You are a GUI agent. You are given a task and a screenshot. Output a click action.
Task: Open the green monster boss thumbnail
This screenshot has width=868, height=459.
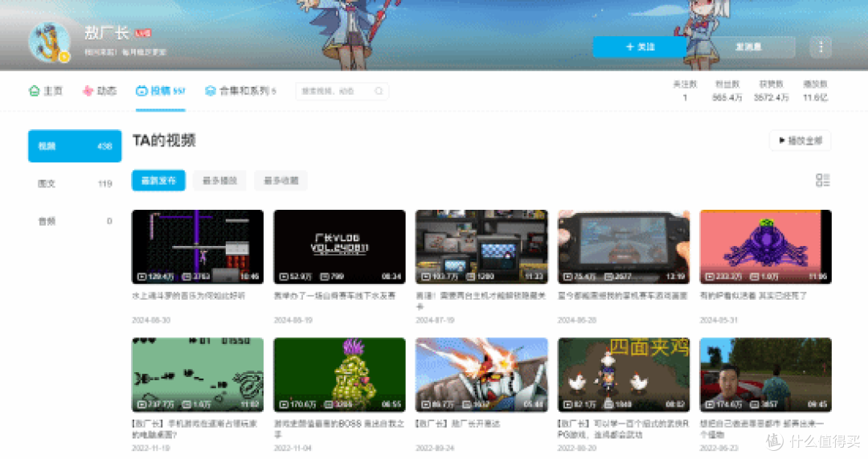(x=339, y=375)
